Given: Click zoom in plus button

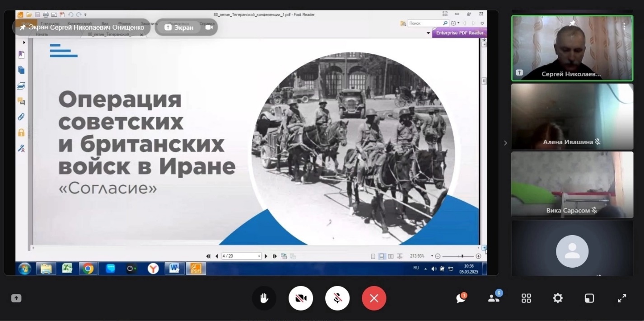Looking at the screenshot, I should click(x=478, y=256).
